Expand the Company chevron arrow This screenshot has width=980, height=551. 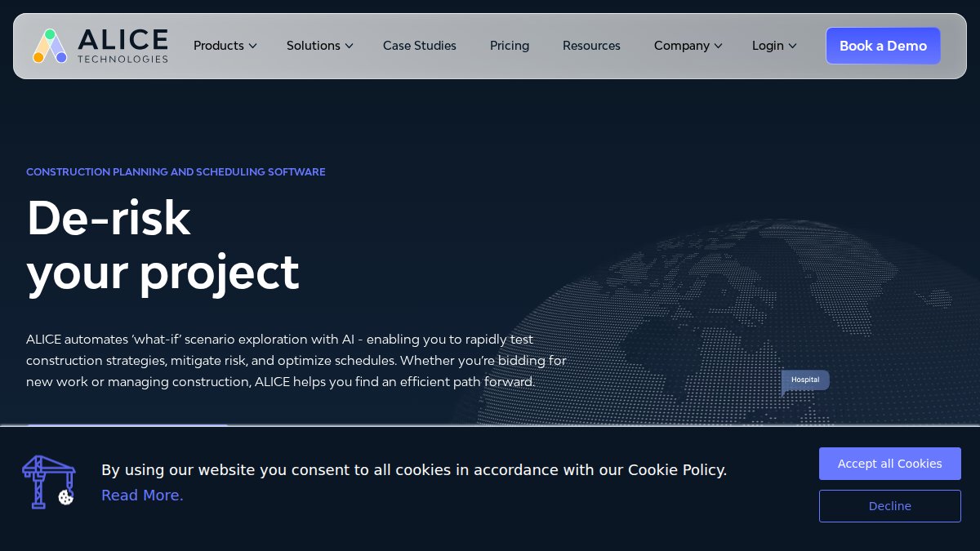coord(719,46)
